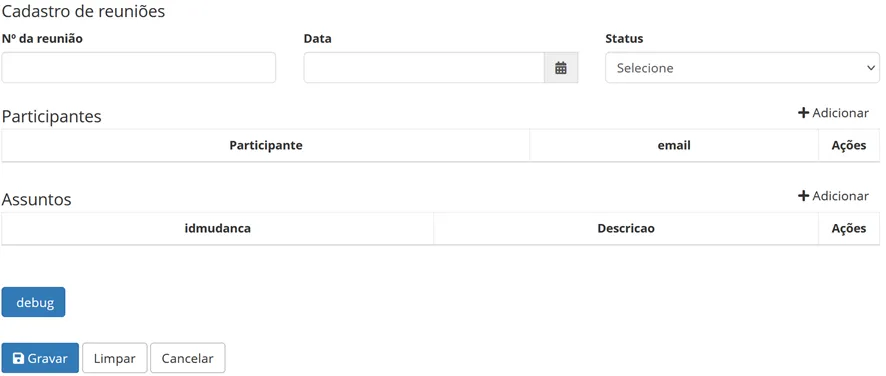Image resolution: width=886 pixels, height=376 pixels.
Task: Click the Limpar button
Action: (x=115, y=358)
